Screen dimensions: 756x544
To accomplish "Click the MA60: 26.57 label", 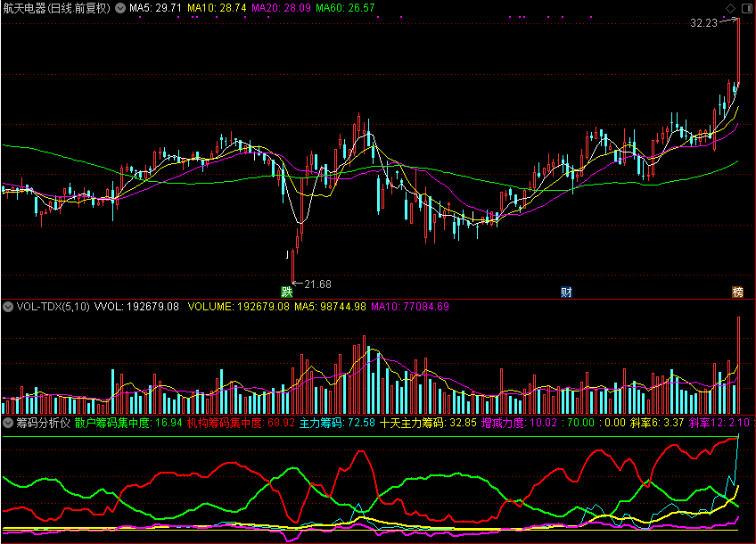I will [x=345, y=8].
